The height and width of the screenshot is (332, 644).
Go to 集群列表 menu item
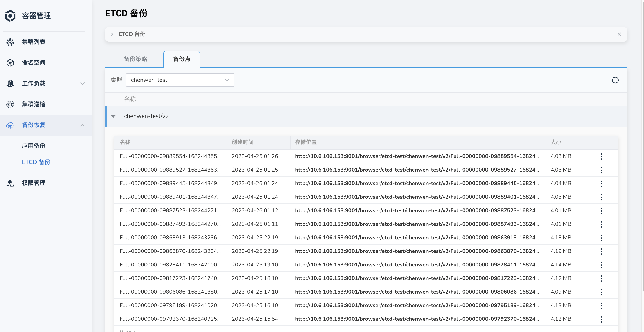(33, 42)
